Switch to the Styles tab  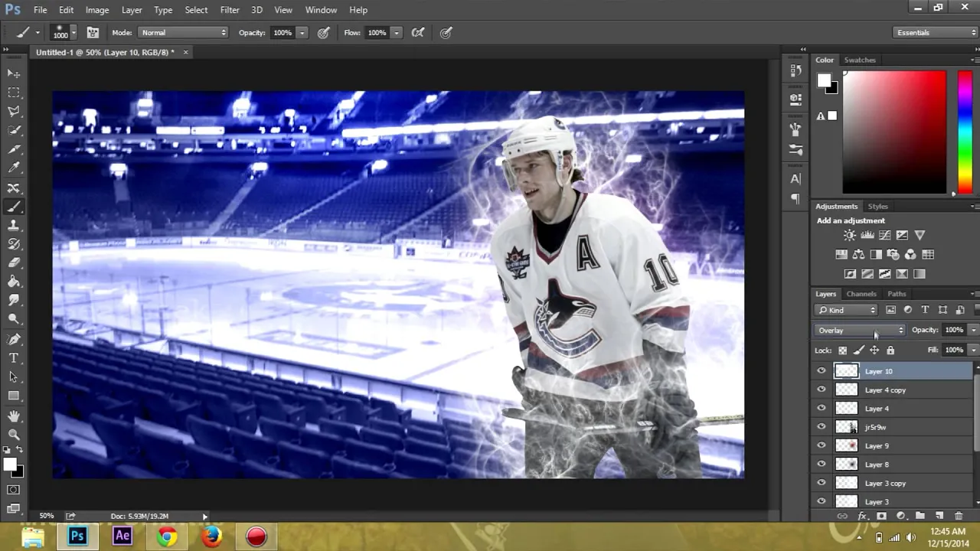point(878,207)
